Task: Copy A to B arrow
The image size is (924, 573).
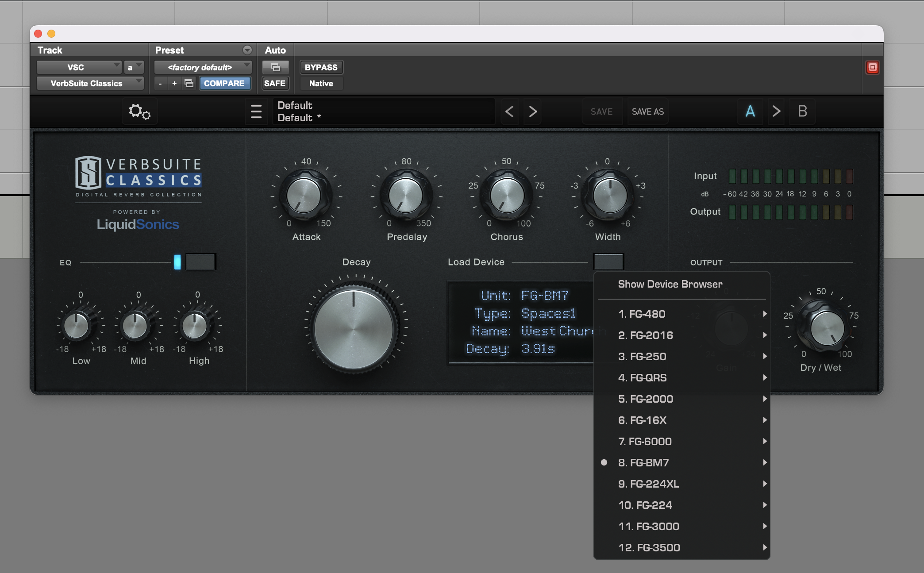Action: pyautogui.click(x=776, y=111)
